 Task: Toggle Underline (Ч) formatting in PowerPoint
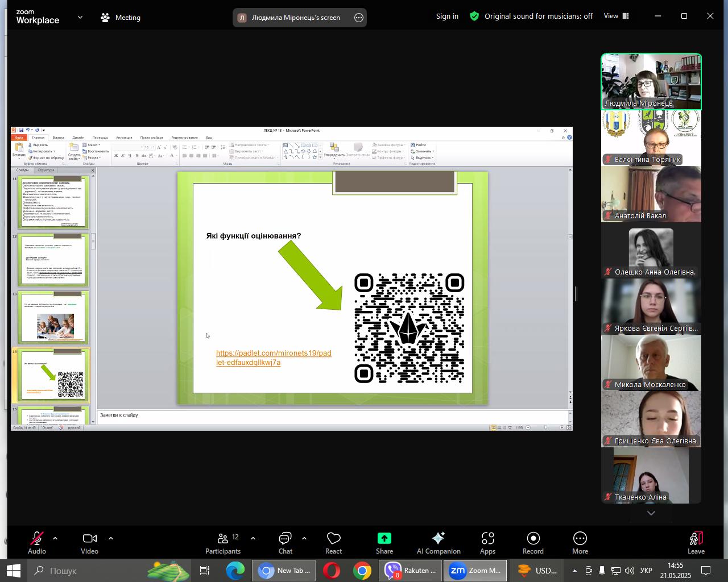130,156
